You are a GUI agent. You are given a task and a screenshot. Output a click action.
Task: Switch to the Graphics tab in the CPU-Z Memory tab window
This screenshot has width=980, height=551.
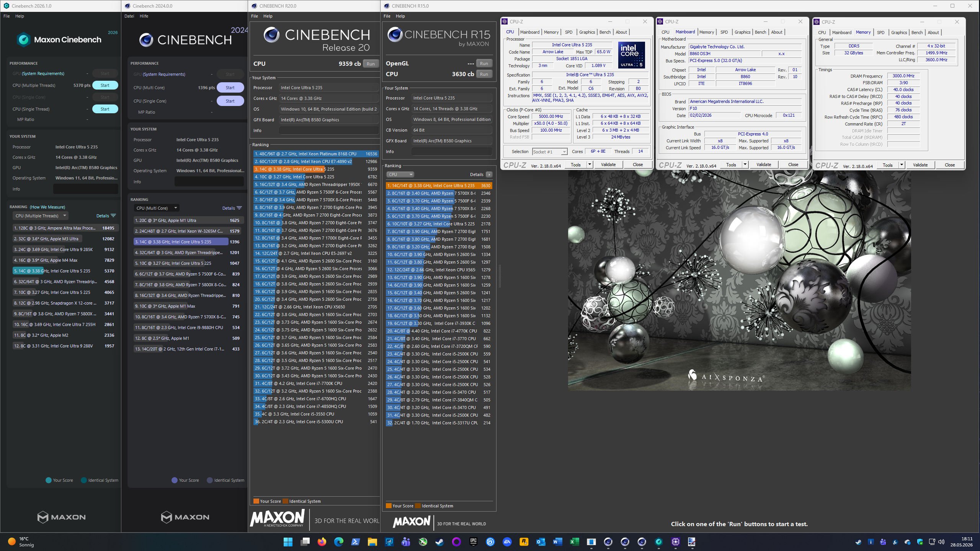point(899,33)
